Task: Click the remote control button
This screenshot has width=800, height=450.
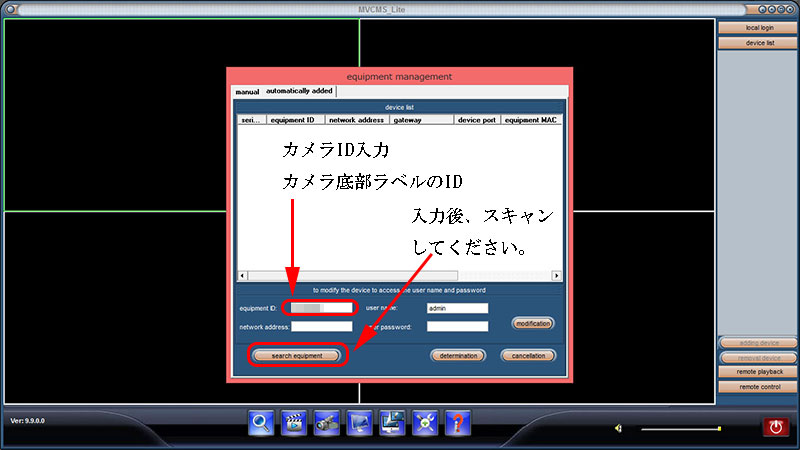Action: coord(758,387)
